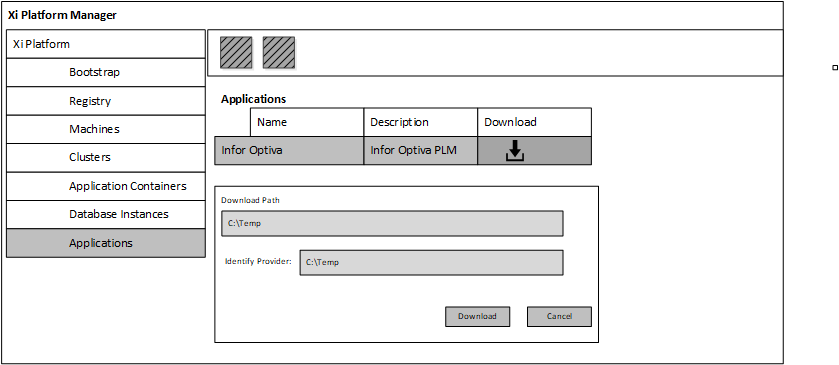Click the Download Path input field
The width and height of the screenshot is (839, 365).
pyautogui.click(x=392, y=223)
